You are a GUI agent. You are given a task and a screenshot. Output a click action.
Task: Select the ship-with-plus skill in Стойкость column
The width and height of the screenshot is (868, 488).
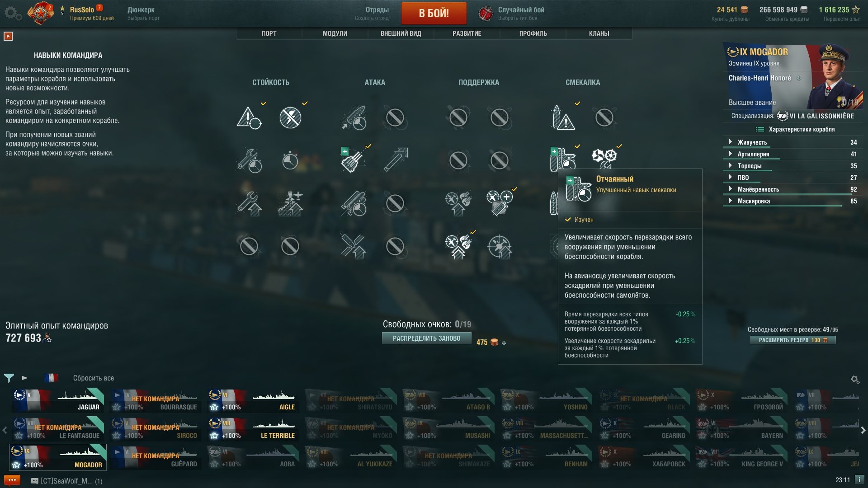pyautogui.click(x=290, y=203)
